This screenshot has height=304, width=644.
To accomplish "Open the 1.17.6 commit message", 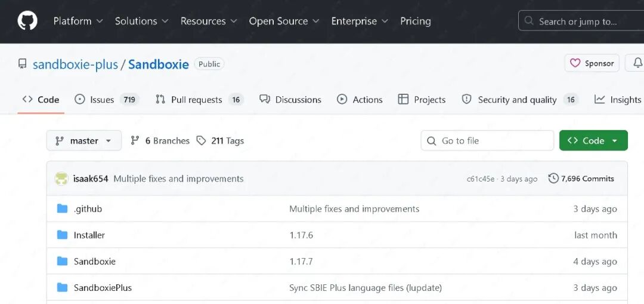I will 302,235.
